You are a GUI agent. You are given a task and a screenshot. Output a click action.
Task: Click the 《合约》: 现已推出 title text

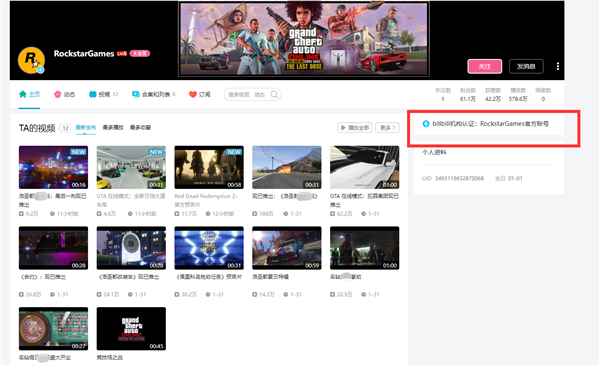[42, 277]
